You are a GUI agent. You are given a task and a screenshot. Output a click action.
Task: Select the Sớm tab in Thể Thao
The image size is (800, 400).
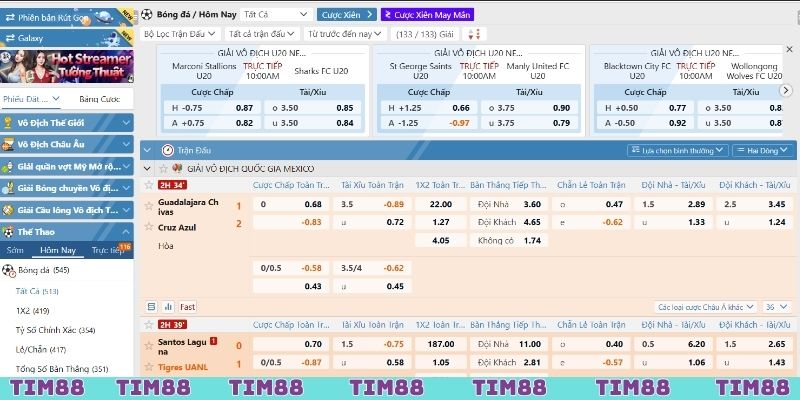pos(15,250)
